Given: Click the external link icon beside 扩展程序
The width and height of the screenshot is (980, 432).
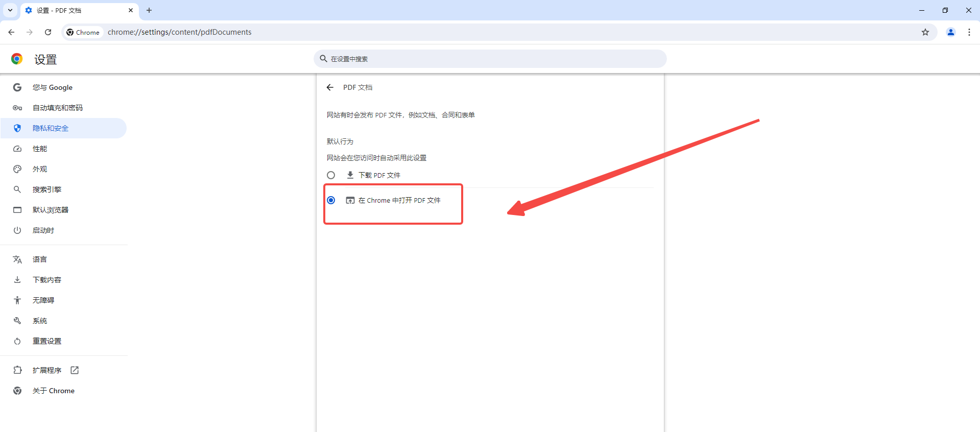Looking at the screenshot, I should [x=75, y=370].
